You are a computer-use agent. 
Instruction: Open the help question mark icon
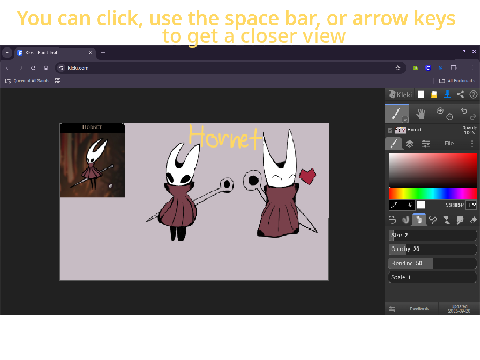tap(473, 95)
